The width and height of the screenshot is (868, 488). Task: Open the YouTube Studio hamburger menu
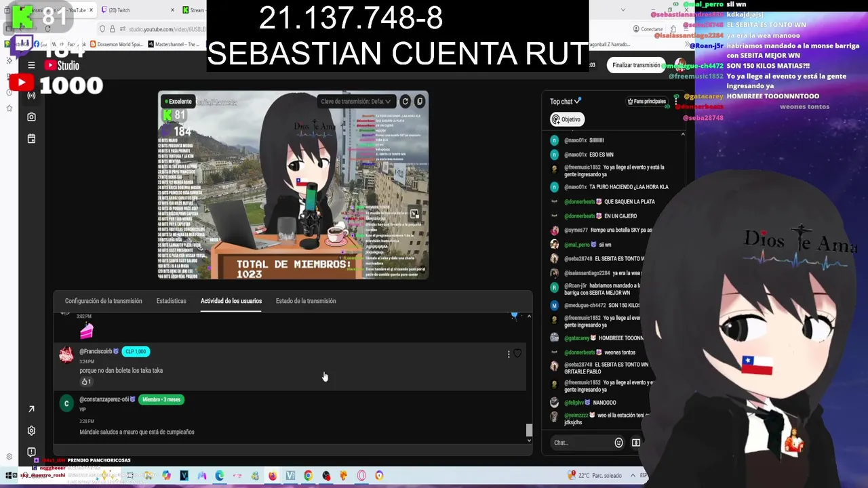click(31, 65)
